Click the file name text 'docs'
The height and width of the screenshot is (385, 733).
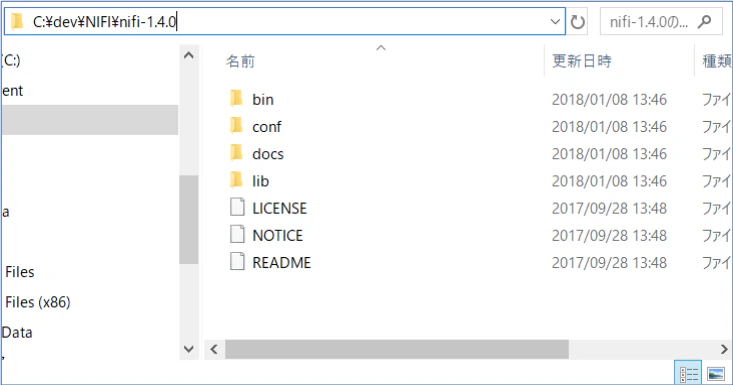coord(268,154)
